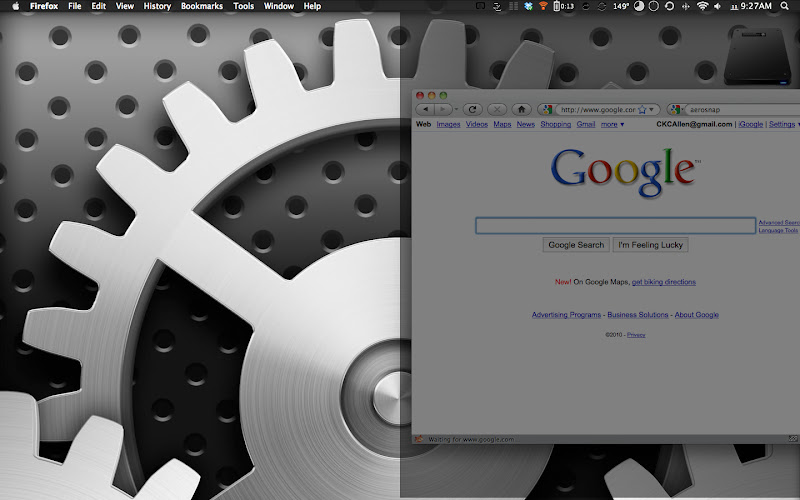Viewport: 800px width, 500px height.
Task: Open the Time Machine menu bar icon
Action: point(669,6)
